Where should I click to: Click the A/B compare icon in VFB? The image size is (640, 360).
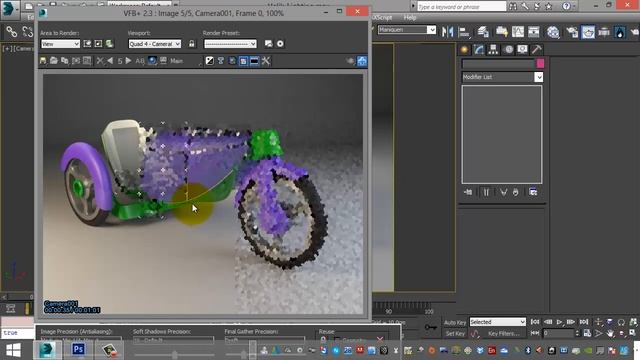(x=140, y=61)
